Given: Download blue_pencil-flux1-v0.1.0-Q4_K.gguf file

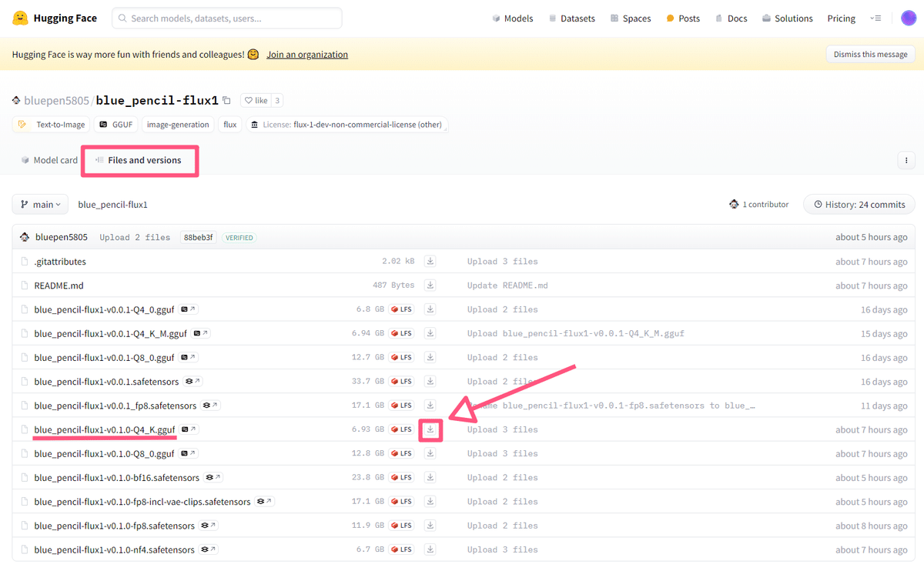Looking at the screenshot, I should click(430, 429).
